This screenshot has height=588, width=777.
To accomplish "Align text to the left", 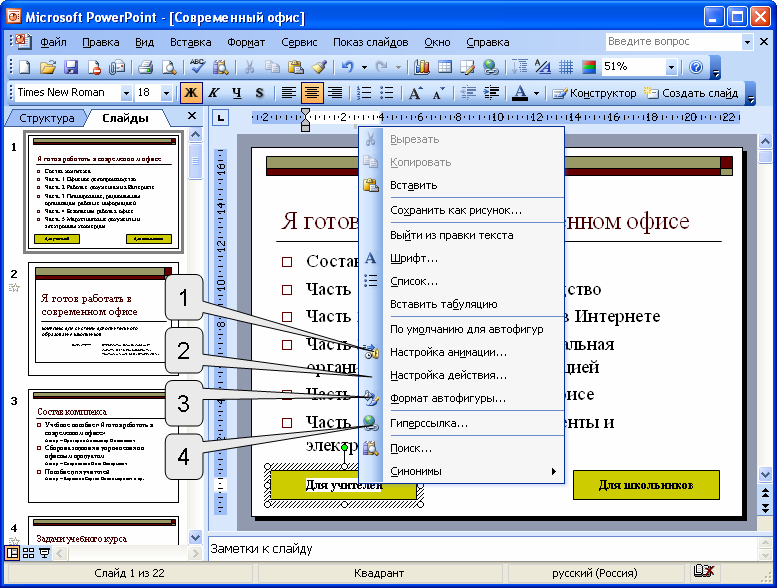I will pyautogui.click(x=288, y=93).
